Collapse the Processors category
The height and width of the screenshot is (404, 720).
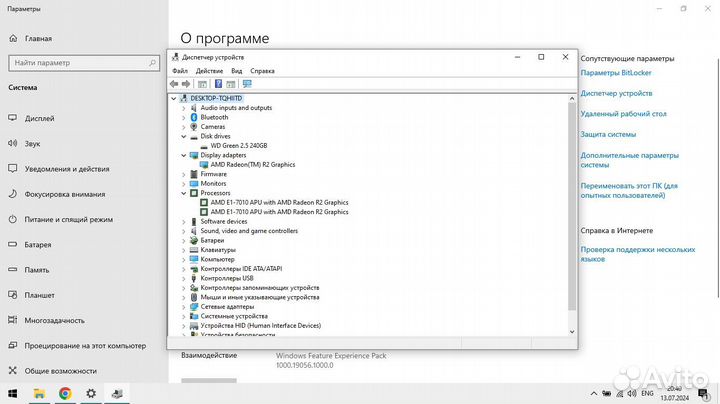tap(184, 193)
